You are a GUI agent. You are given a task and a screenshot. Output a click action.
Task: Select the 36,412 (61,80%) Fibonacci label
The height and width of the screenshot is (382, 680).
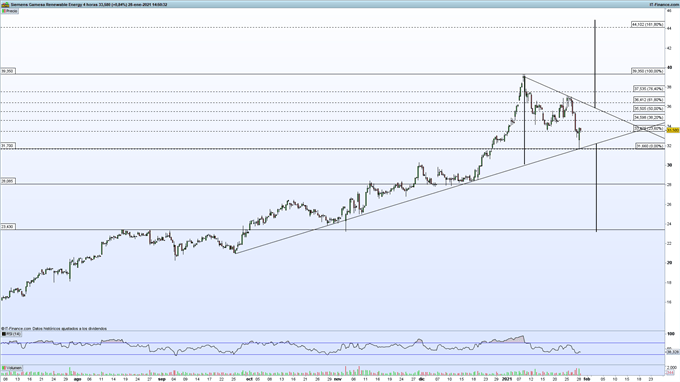click(648, 100)
